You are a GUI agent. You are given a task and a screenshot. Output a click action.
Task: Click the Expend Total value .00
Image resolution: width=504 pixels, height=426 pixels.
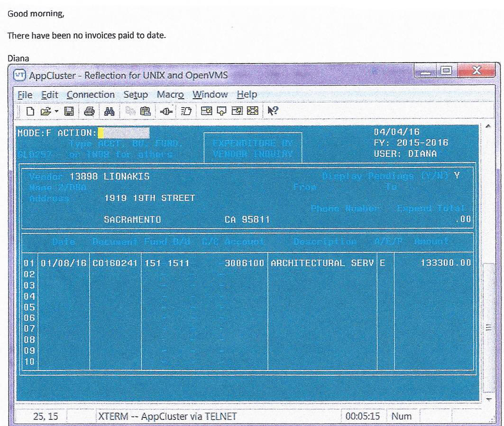point(463,219)
